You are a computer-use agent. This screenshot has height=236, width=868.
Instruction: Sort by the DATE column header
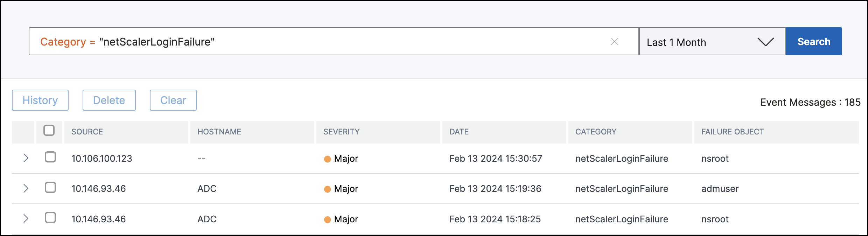(x=459, y=132)
